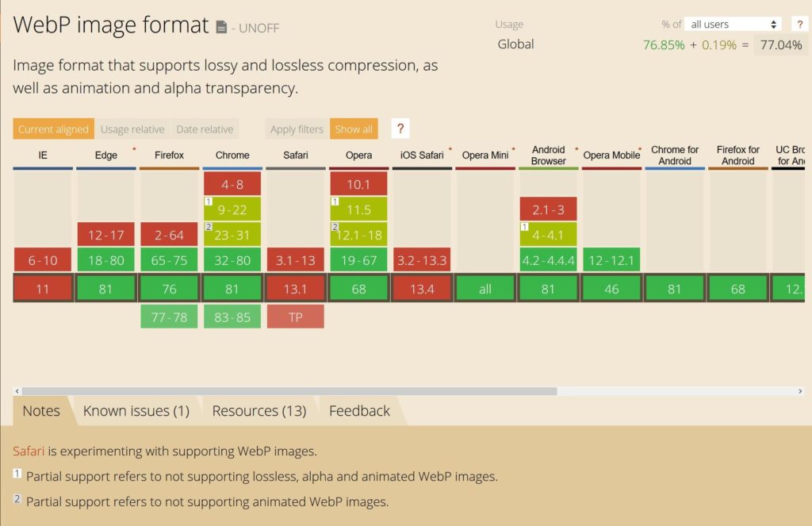Open the Known issues (1) tab

[136, 411]
